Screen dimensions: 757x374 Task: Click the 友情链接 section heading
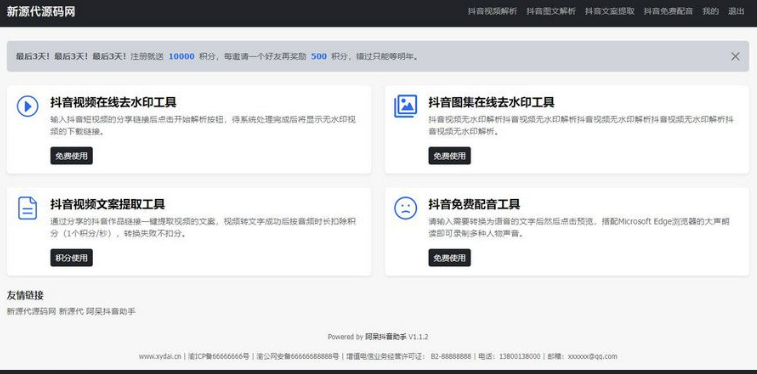coord(25,295)
